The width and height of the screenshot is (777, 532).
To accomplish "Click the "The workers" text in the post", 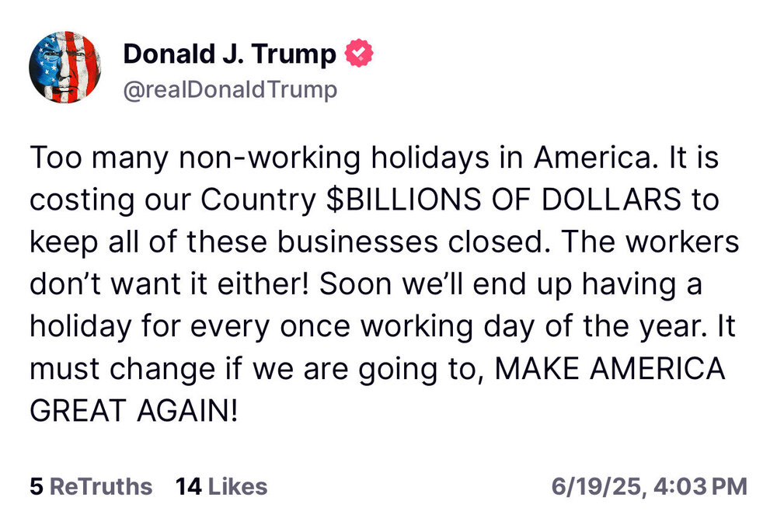I will (x=649, y=242).
